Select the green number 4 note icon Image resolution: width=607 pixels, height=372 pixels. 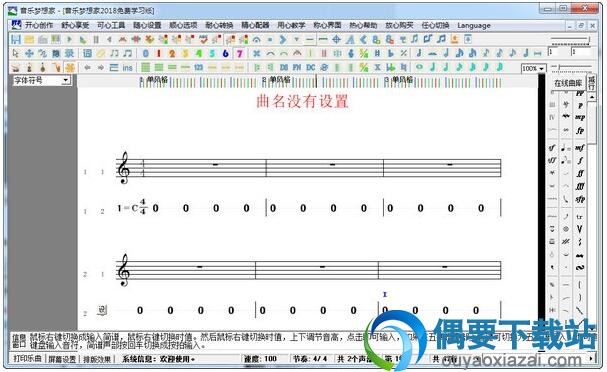pos(199,53)
